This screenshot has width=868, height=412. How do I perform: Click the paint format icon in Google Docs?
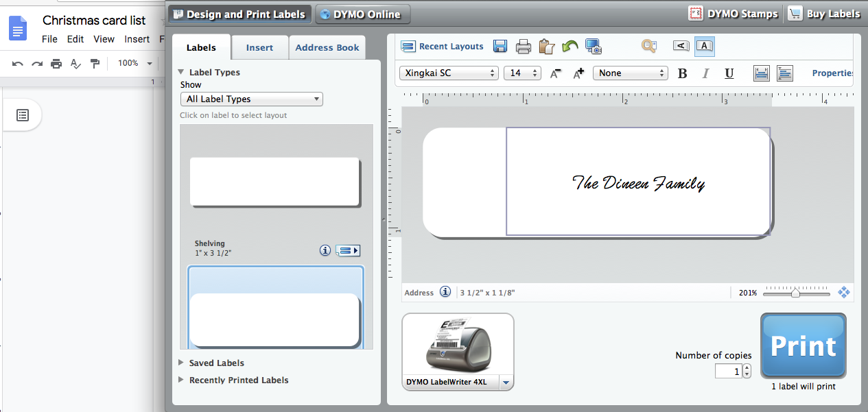95,64
